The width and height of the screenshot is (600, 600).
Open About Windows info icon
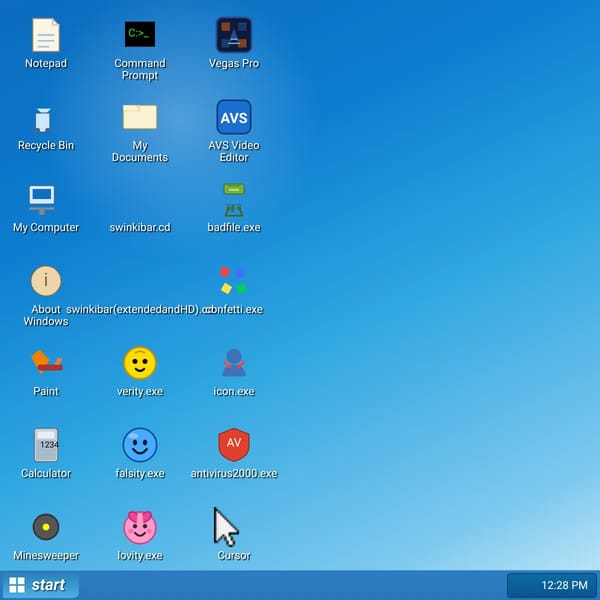46,281
